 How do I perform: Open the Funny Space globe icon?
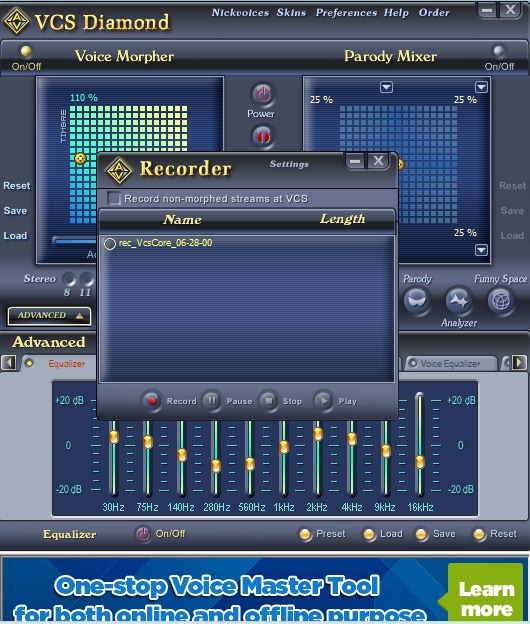501,301
